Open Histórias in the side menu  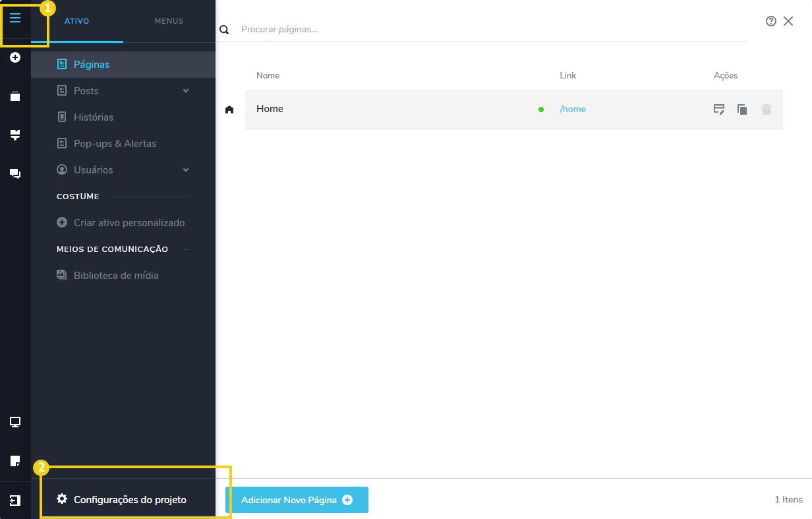[93, 117]
